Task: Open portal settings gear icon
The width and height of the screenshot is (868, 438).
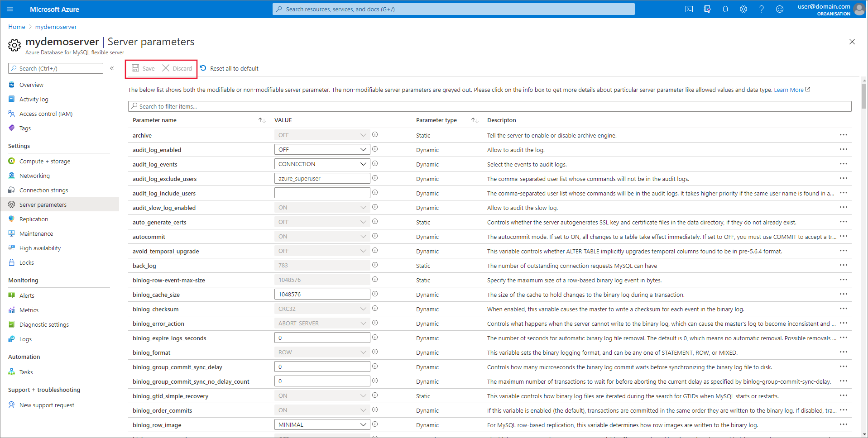Action: coord(743,9)
